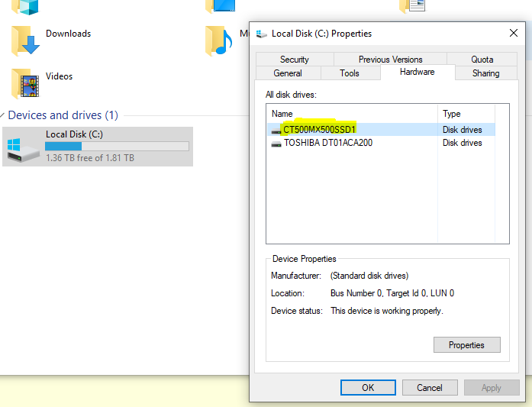This screenshot has height=407, width=532.
Task: Switch to the Tools tab
Action: (350, 73)
